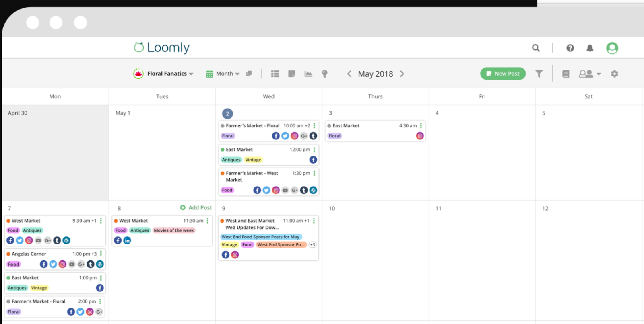Click the Twitter icon on Farmer's Market - Floral May 2
This screenshot has width=644, height=324.
(285, 136)
